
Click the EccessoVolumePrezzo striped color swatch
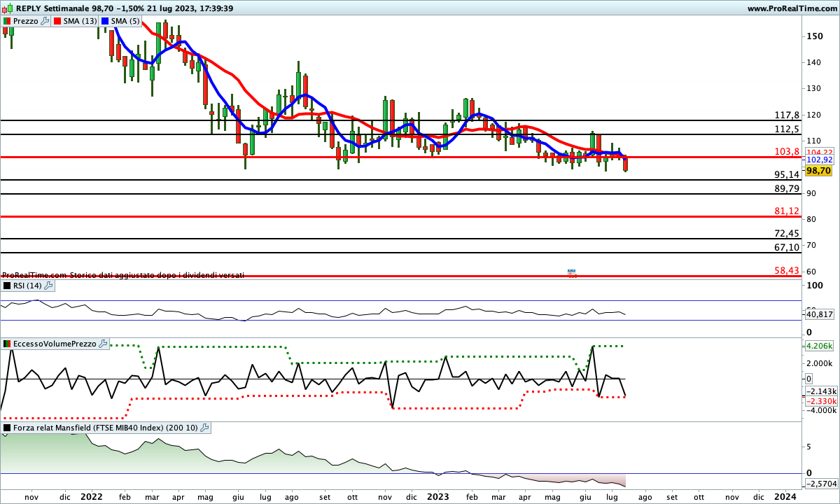pos(7,344)
